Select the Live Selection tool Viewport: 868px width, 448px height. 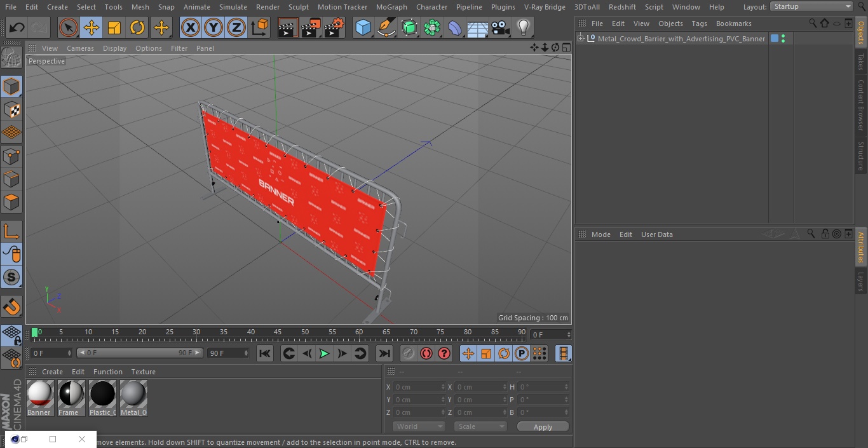tap(69, 27)
